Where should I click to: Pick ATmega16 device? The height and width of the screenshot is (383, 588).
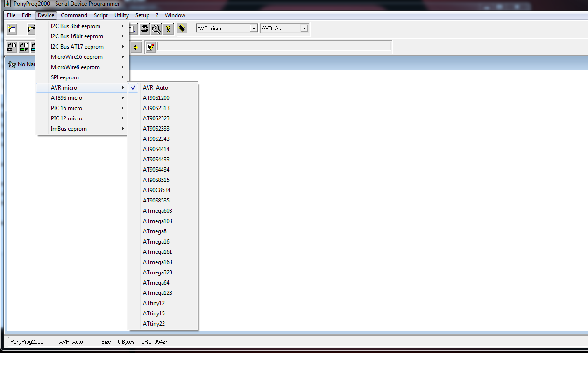pyautogui.click(x=163, y=242)
